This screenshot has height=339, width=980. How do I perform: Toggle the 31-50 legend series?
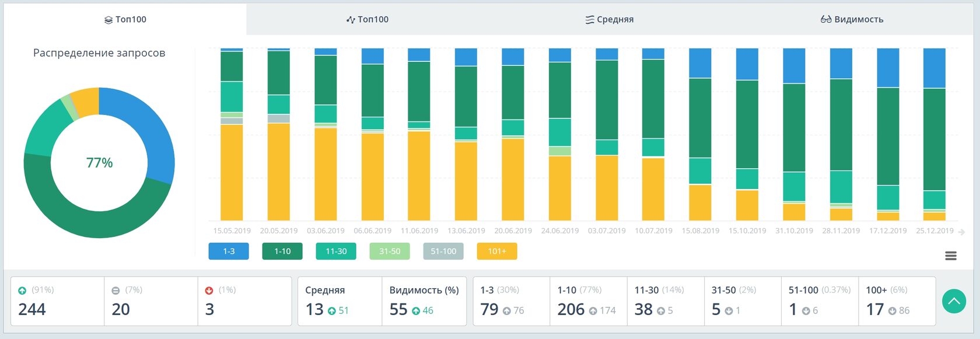[390, 251]
